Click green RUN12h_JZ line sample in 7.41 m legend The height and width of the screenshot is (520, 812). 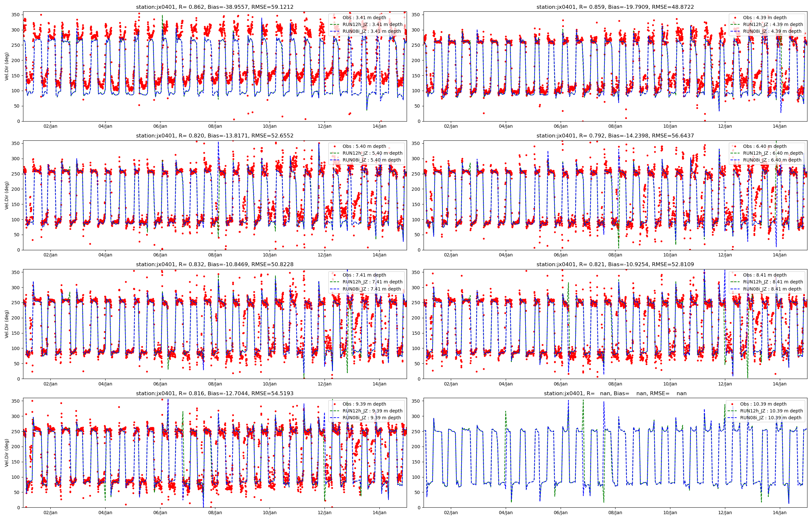tap(334, 282)
